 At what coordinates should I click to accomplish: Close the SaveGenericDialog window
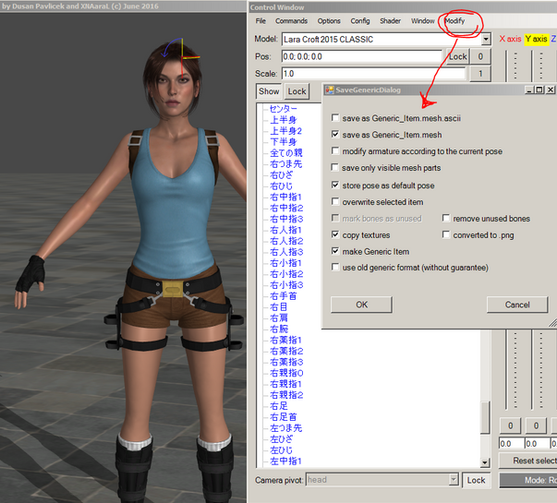click(x=550, y=90)
